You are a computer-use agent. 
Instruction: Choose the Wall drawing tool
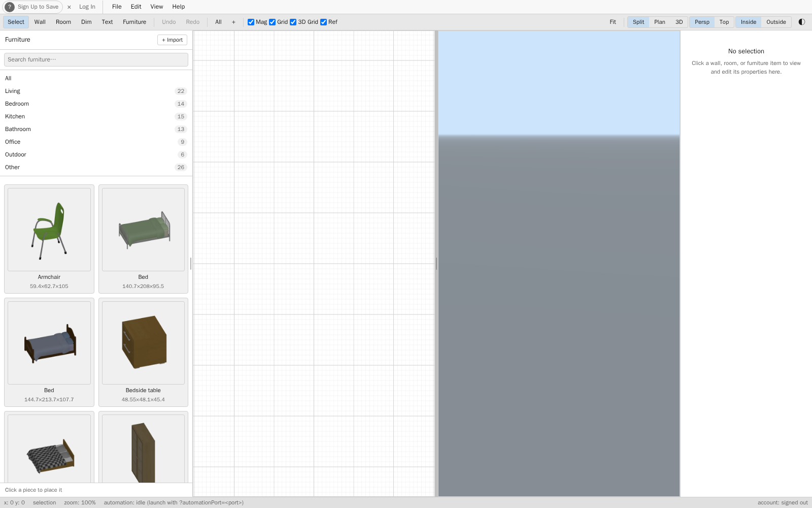coord(40,22)
